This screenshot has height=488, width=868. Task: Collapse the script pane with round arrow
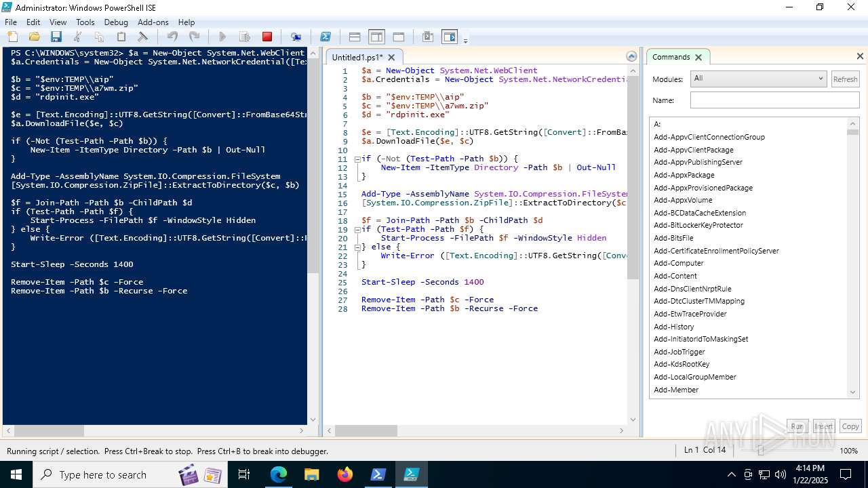pos(631,56)
